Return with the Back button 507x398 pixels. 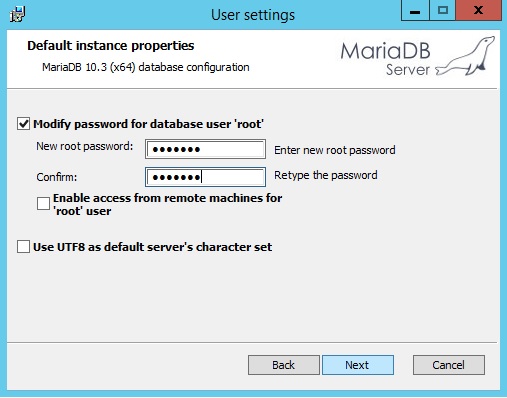click(284, 365)
